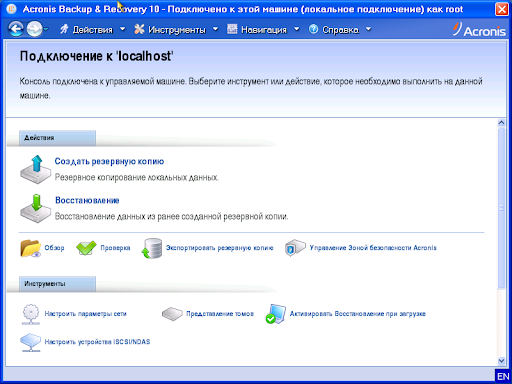Viewport: 512px width, 384px height.
Task: Open the Создать резервную копию link
Action: pos(109,161)
